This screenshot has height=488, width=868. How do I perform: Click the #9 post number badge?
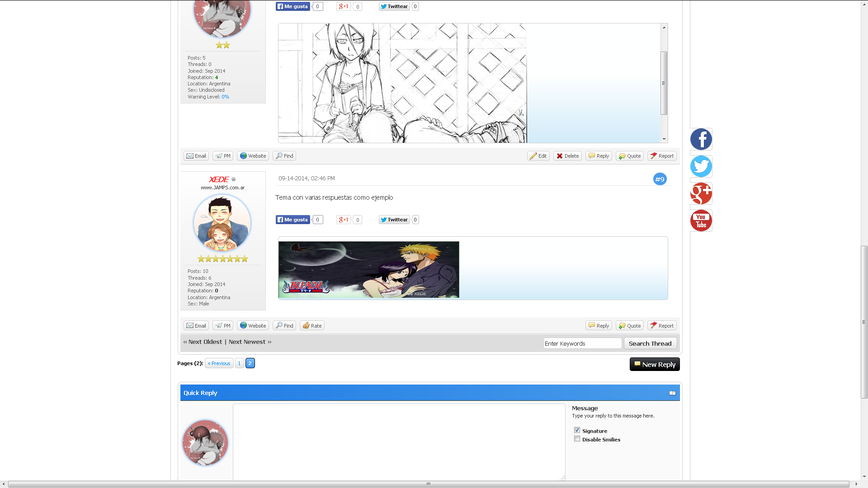[x=660, y=179]
